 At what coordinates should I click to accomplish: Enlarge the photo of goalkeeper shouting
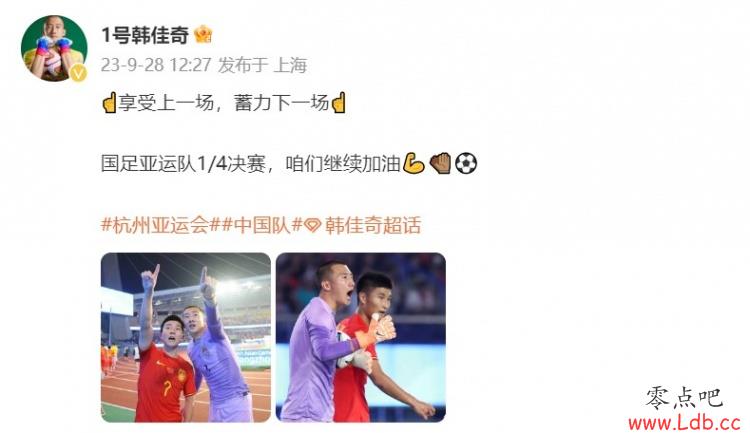(361, 337)
